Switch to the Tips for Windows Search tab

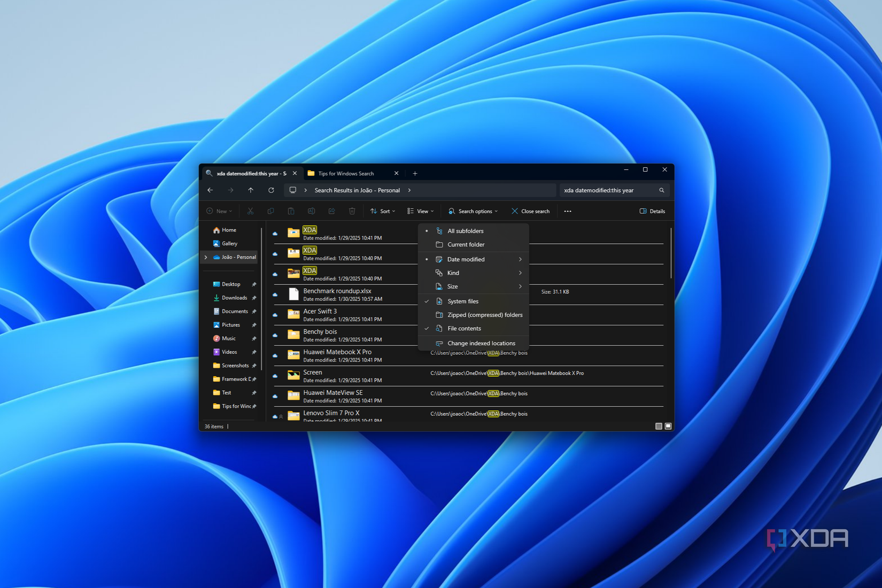click(346, 173)
